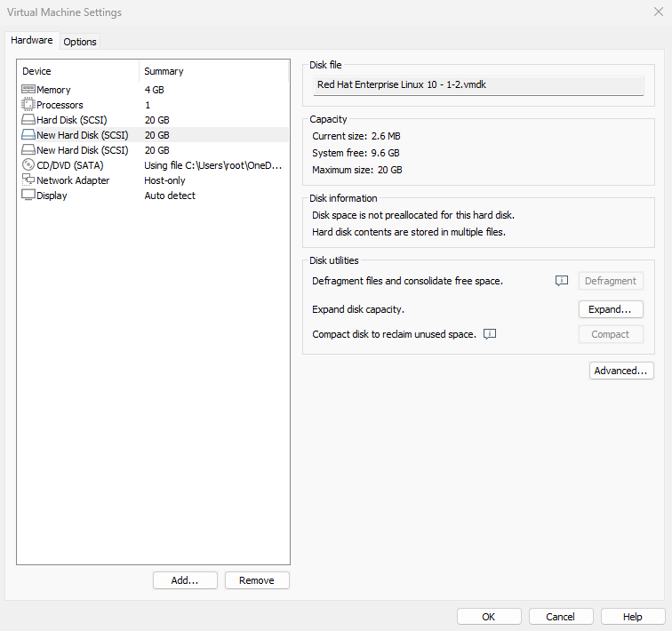
Task: Click the Display monitor icon
Action: coord(28,196)
